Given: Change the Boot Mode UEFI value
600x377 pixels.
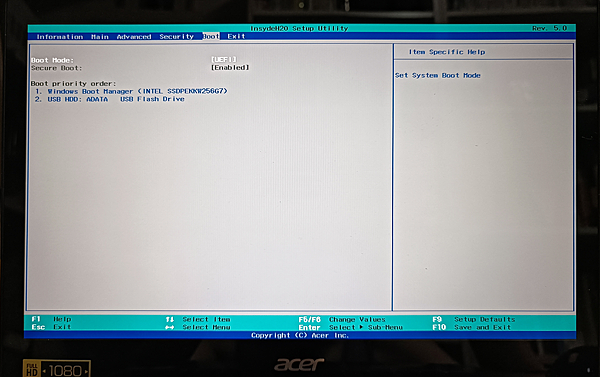Looking at the screenshot, I should coord(224,60).
